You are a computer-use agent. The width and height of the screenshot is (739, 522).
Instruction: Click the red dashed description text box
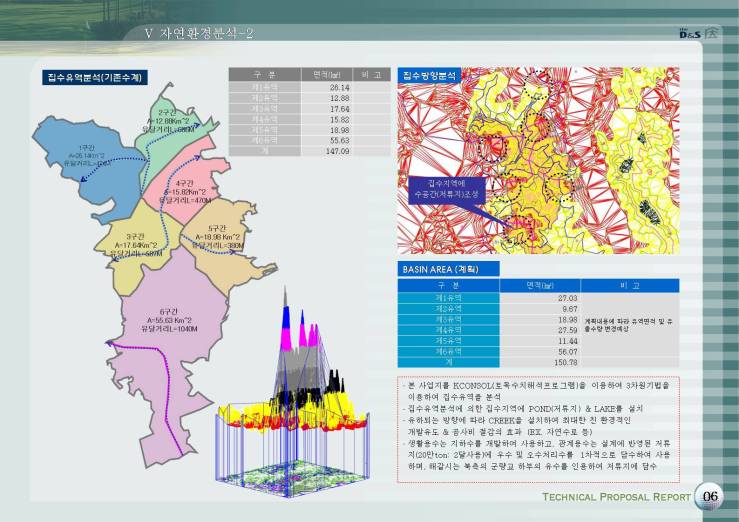point(538,425)
